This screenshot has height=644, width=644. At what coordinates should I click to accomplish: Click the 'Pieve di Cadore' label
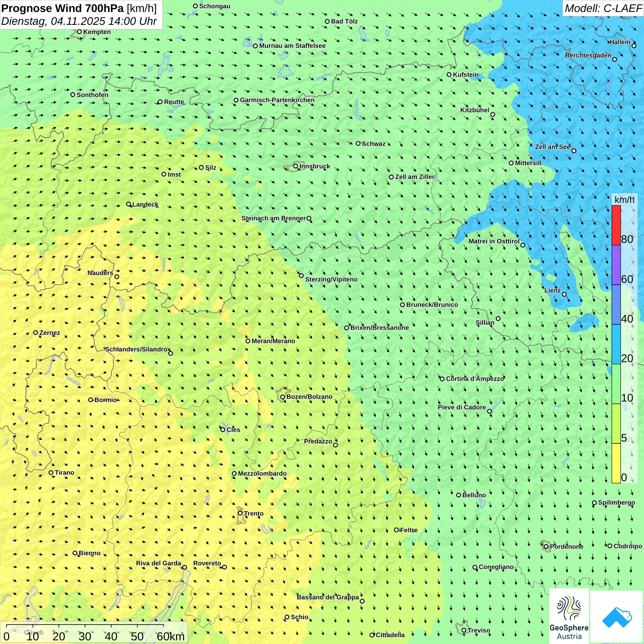click(462, 407)
